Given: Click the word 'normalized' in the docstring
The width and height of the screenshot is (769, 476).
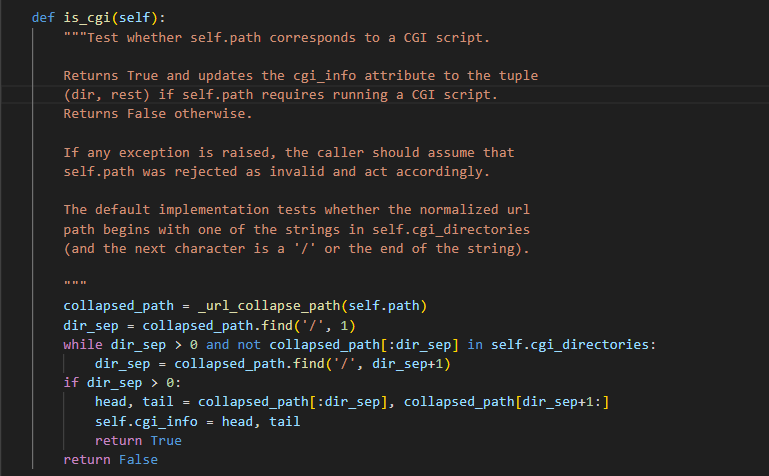Looking at the screenshot, I should [x=459, y=210].
